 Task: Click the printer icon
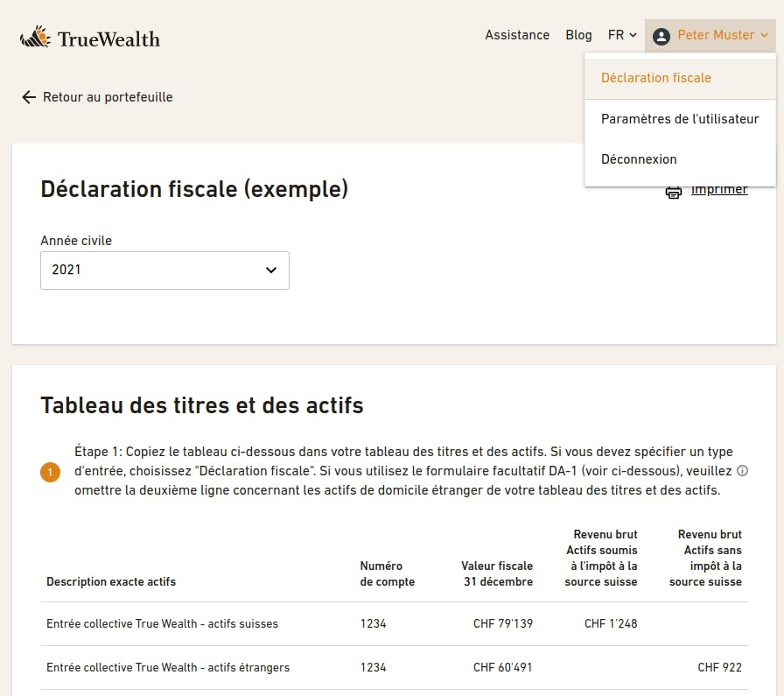(x=674, y=192)
